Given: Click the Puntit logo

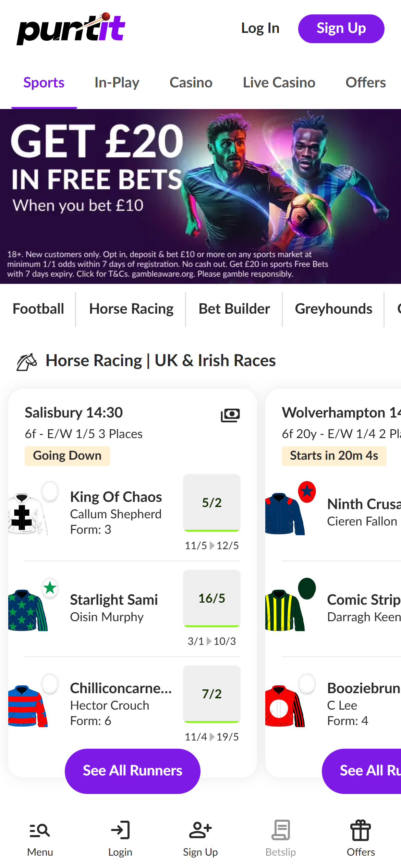Looking at the screenshot, I should 71,29.
